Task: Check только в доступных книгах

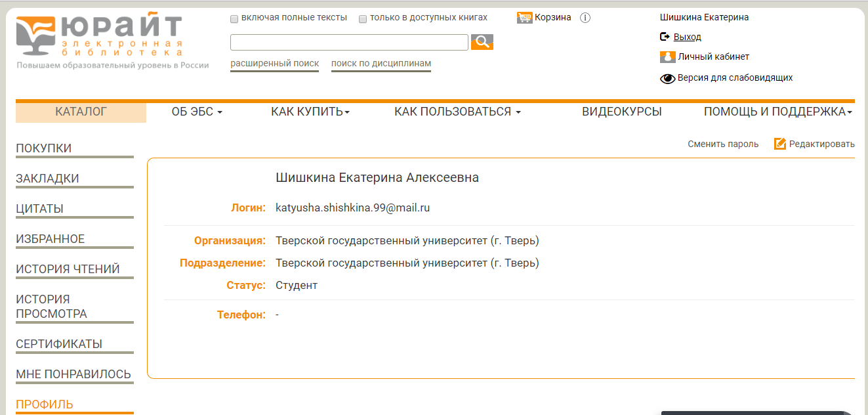Action: pyautogui.click(x=363, y=19)
